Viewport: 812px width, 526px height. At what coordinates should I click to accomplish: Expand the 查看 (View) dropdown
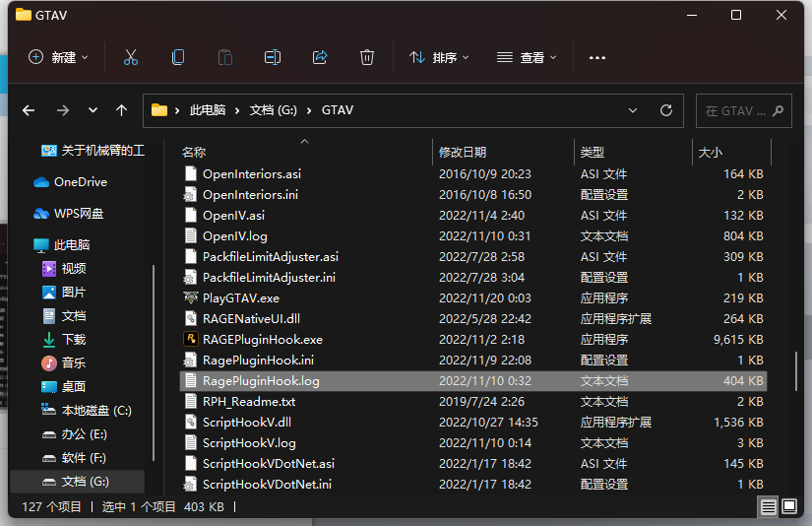(527, 57)
